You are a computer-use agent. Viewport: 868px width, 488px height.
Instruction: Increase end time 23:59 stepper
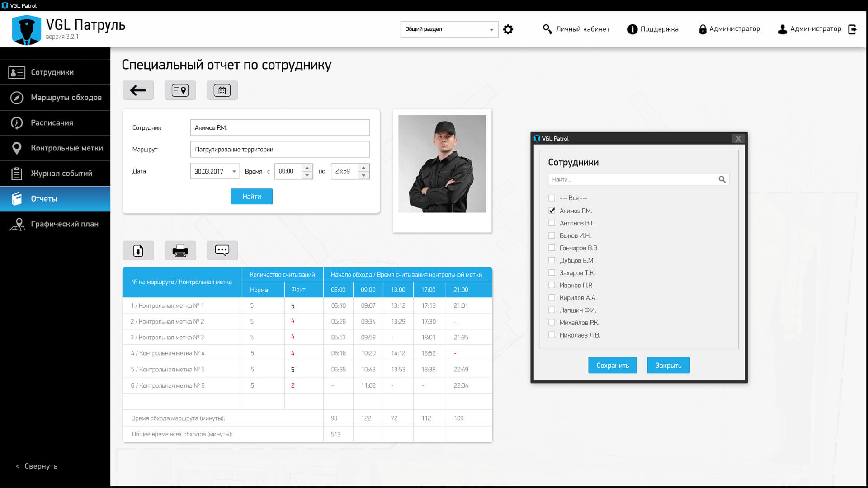pos(363,168)
